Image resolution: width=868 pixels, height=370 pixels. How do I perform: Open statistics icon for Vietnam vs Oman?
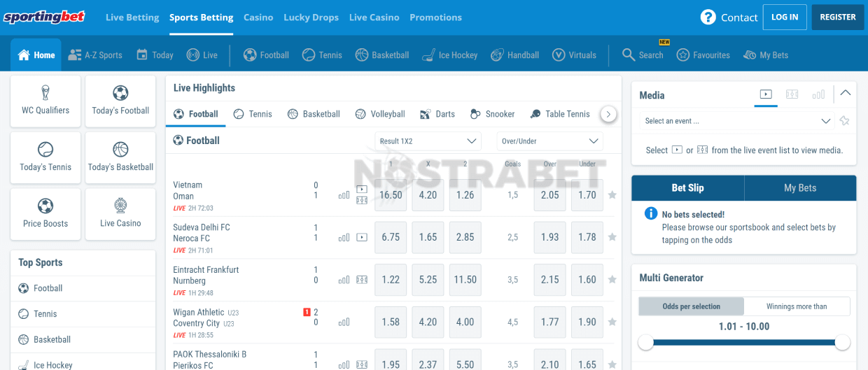344,195
